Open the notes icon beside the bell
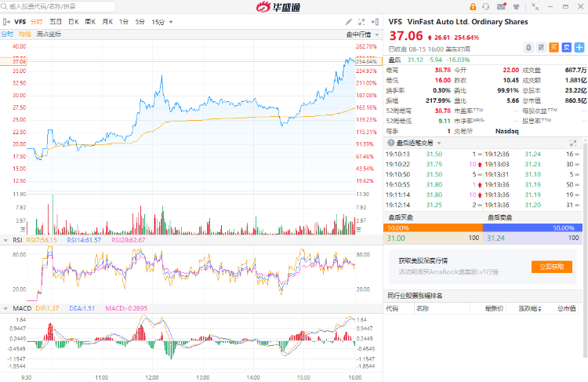This screenshot has height=382, width=588. click(x=541, y=48)
